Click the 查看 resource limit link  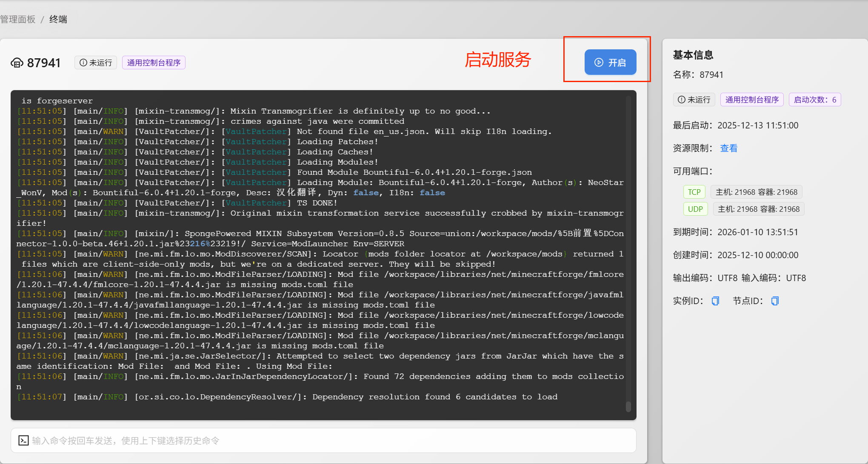point(728,148)
